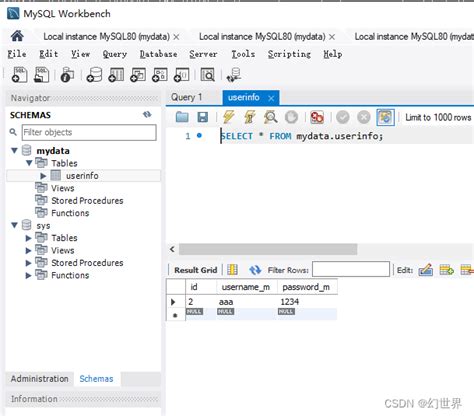
Task: Select Functions under mydata schema
Action: click(70, 213)
